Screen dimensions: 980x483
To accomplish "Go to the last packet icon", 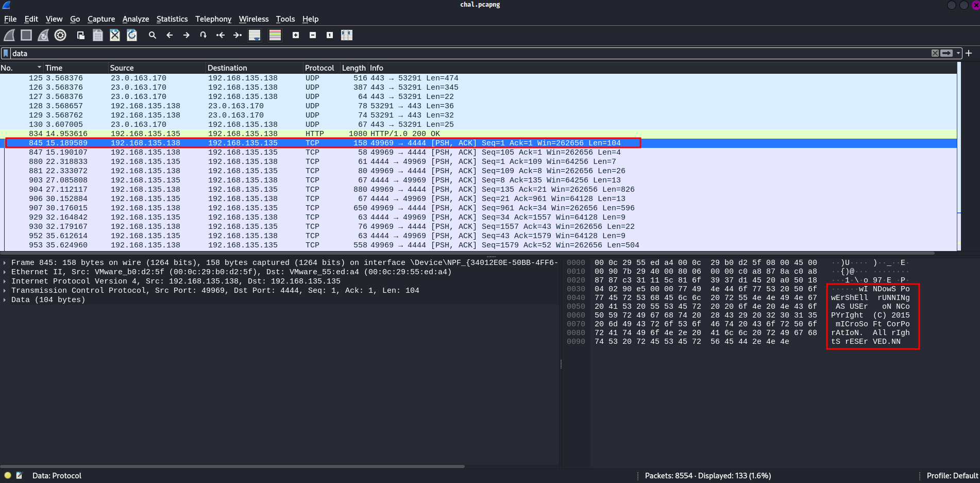I will click(238, 35).
